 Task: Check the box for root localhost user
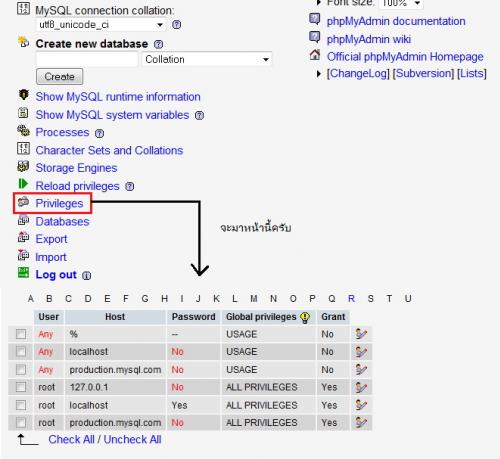[x=21, y=405]
